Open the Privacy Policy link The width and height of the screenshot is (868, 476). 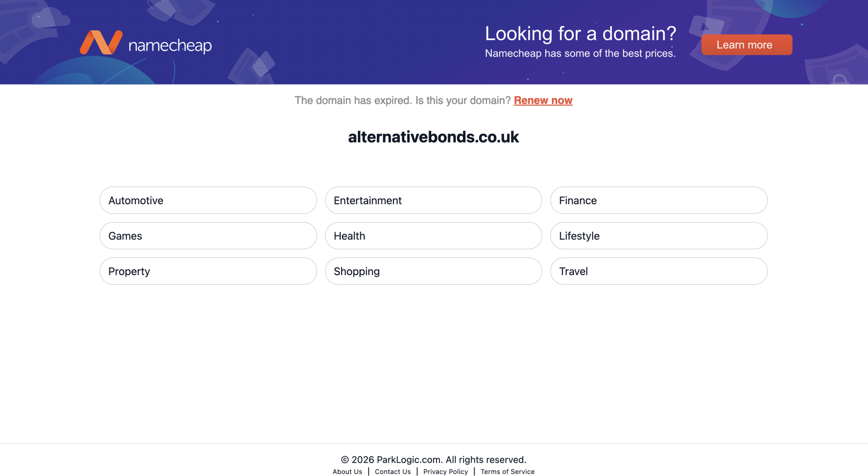tap(446, 472)
